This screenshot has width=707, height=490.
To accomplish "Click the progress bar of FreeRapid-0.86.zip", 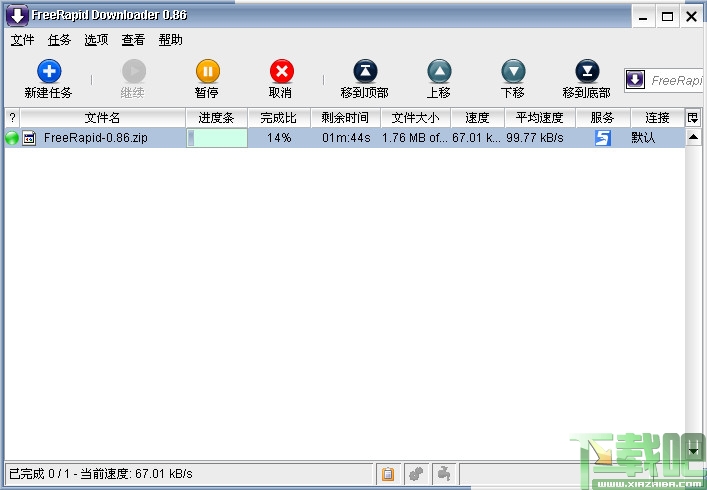I will pos(217,138).
